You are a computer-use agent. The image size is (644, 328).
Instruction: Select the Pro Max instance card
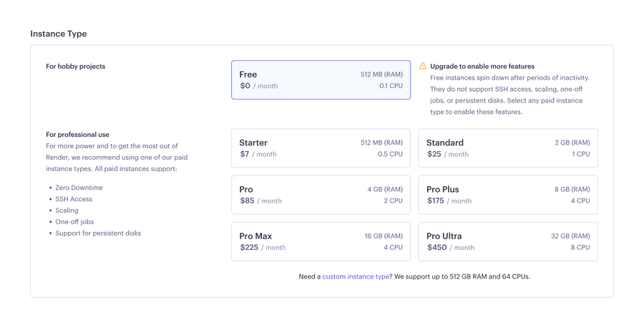(321, 241)
